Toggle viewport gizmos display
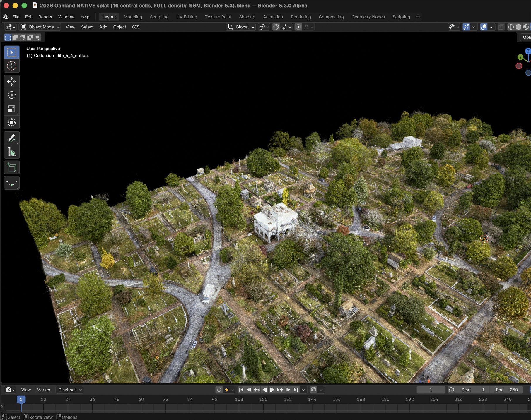This screenshot has width=531, height=420. click(x=466, y=27)
